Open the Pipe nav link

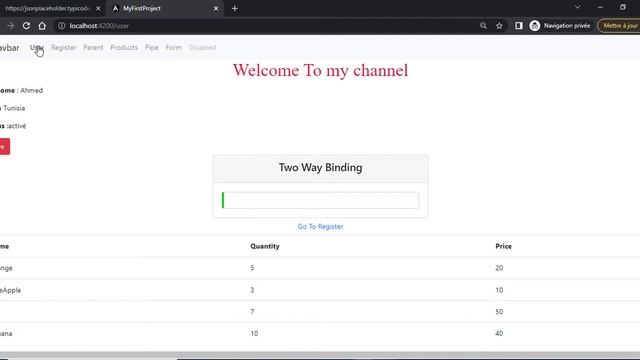point(151,47)
